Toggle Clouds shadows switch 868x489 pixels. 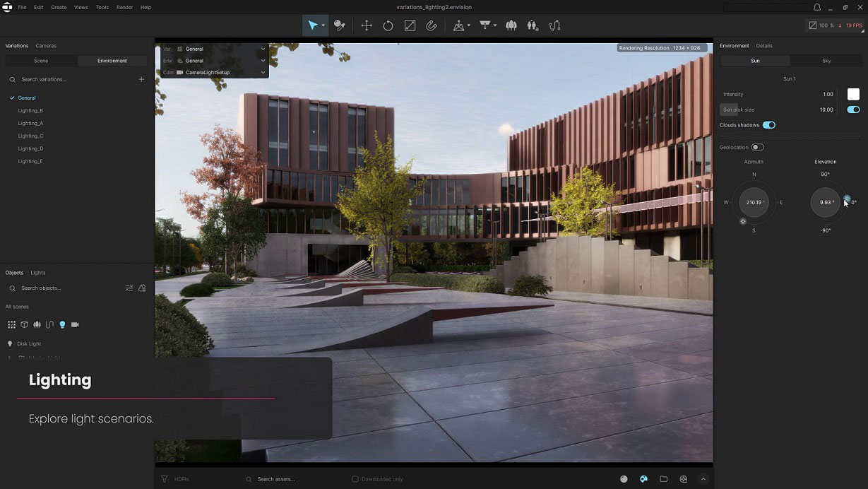(769, 125)
